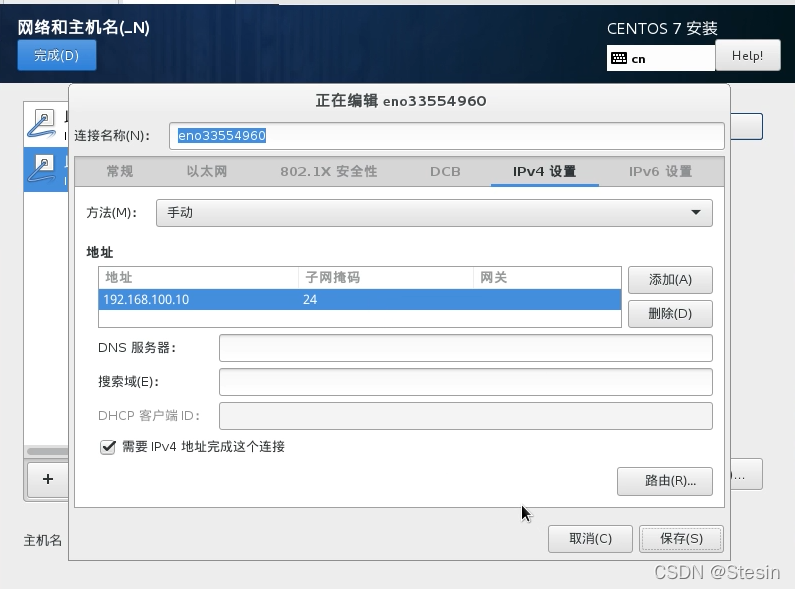This screenshot has width=795, height=589.
Task: Click the DHCP 客户端 ID field
Action: pyautogui.click(x=465, y=416)
